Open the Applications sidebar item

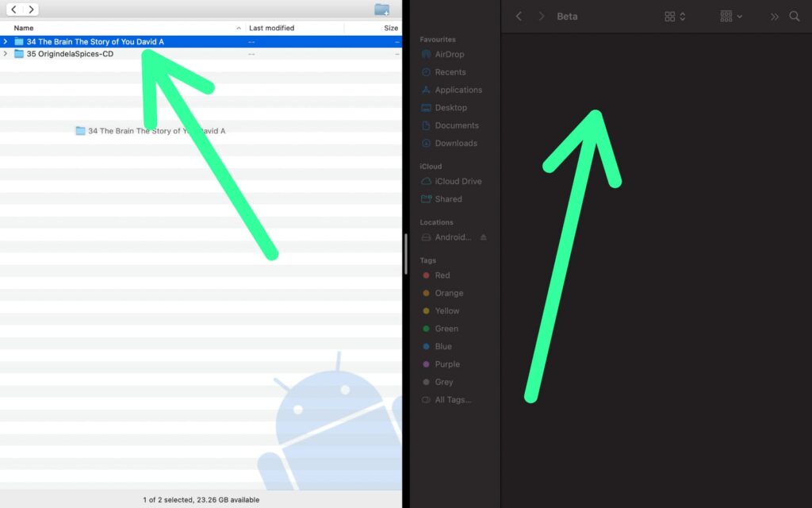(456, 90)
